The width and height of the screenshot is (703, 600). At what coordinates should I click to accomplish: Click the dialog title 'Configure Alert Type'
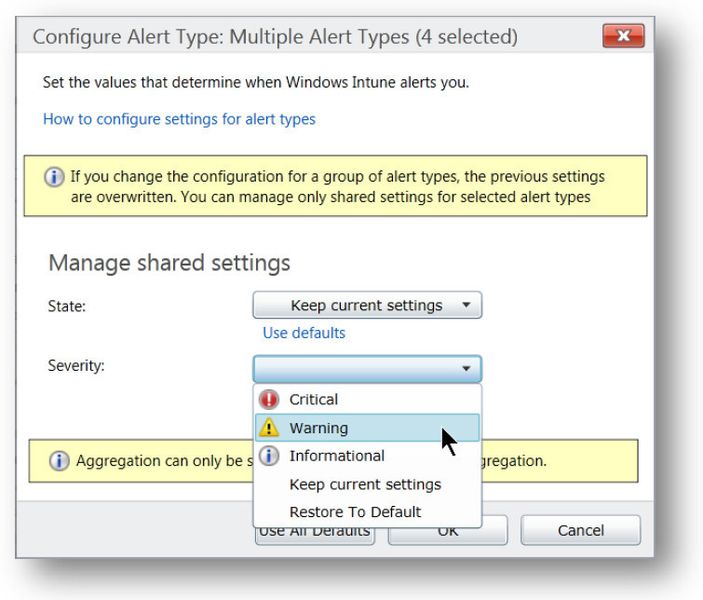coord(275,37)
